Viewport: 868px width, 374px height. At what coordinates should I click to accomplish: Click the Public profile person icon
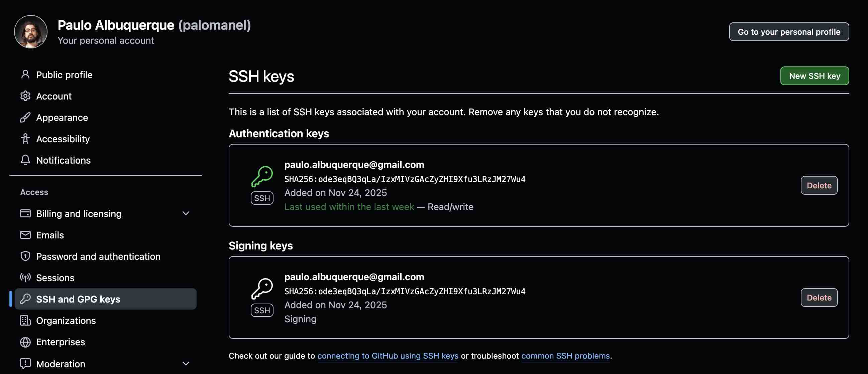pyautogui.click(x=25, y=75)
